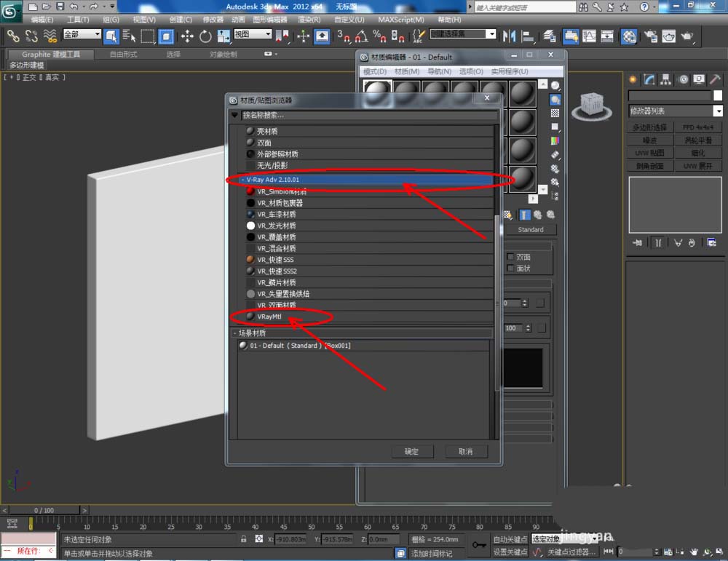
Task: Click 取消 in material browser
Action: point(466,451)
